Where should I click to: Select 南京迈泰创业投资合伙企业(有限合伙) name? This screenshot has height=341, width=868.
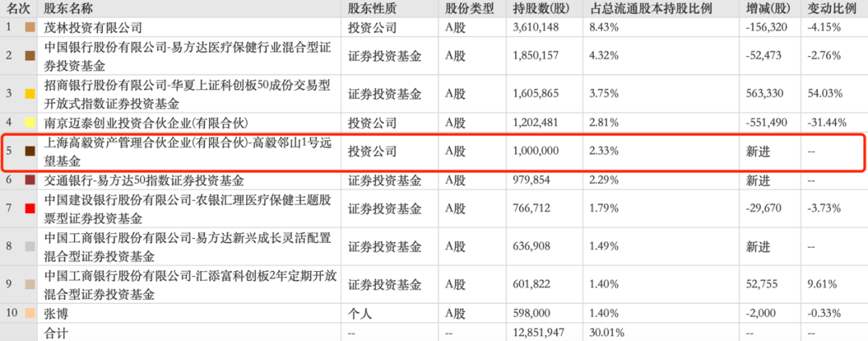(x=146, y=122)
